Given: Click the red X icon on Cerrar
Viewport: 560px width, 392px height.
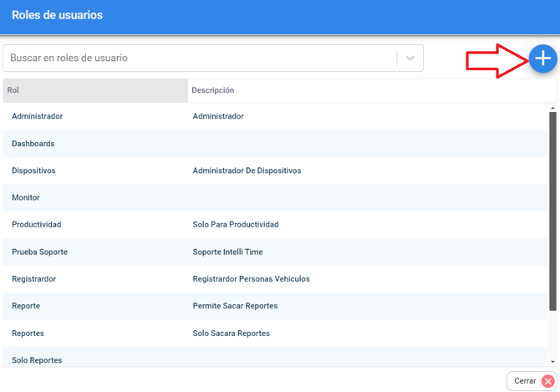Looking at the screenshot, I should [547, 381].
